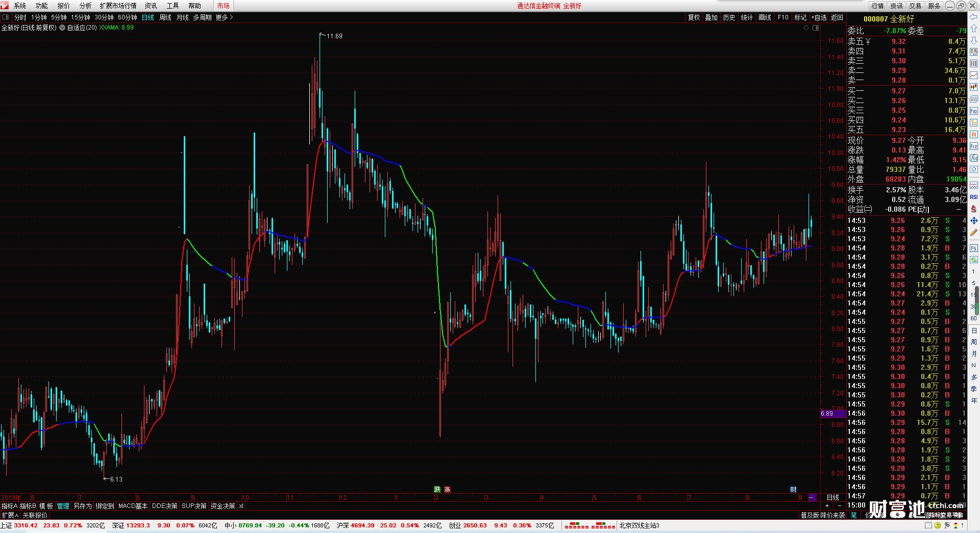Click the blue up-arrow previous stock icon
Image resolution: width=980 pixels, height=533 pixels.
[974, 29]
